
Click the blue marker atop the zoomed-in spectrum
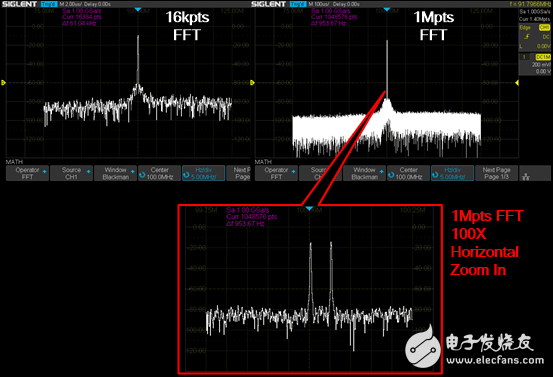tap(309, 209)
